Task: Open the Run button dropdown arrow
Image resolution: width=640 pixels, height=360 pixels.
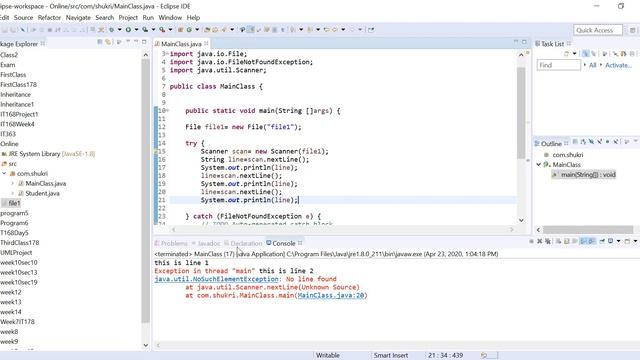Action: (x=136, y=29)
